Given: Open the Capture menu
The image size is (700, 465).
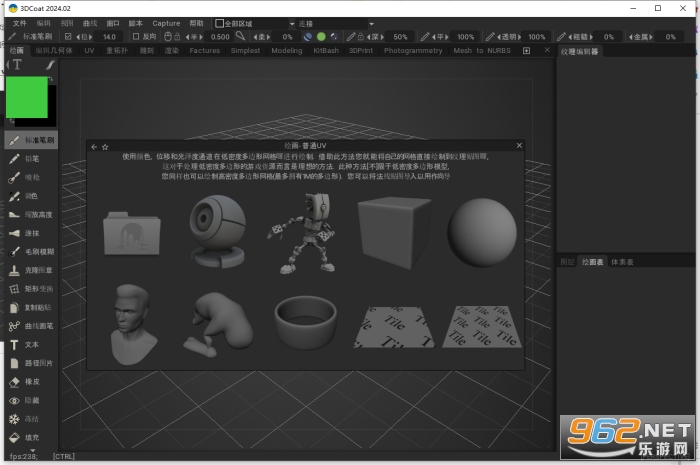Looking at the screenshot, I should 166,23.
